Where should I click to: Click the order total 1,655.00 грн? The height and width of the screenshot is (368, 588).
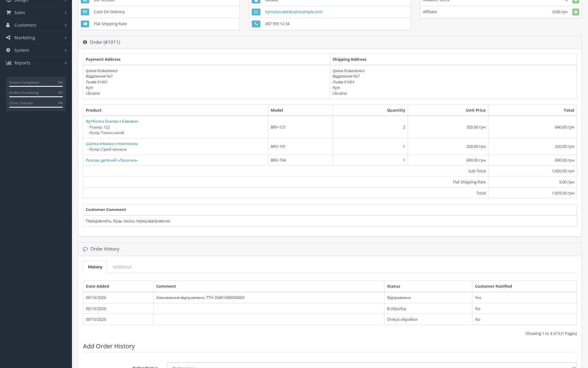(x=563, y=193)
